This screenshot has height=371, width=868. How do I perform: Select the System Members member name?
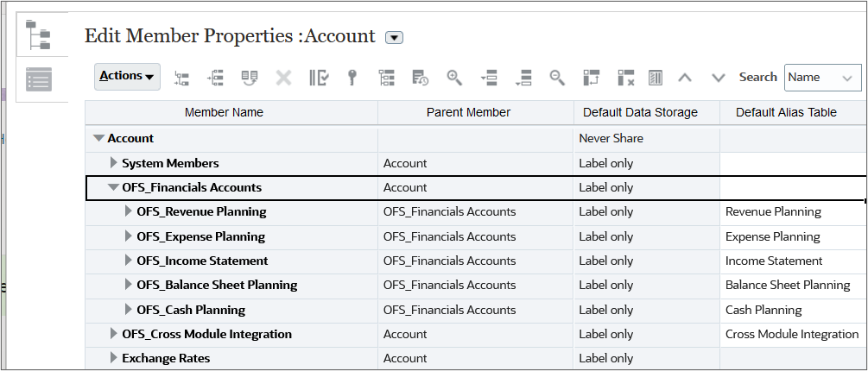pyautogui.click(x=170, y=164)
